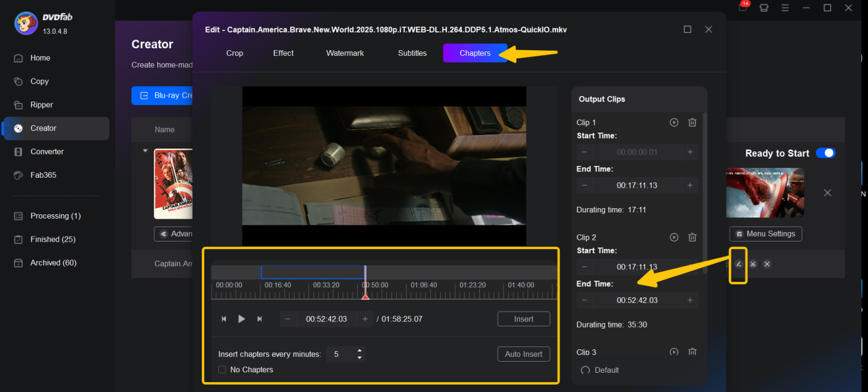This screenshot has height=392, width=868.
Task: Click the red playhead marker on timeline
Action: tap(365, 297)
